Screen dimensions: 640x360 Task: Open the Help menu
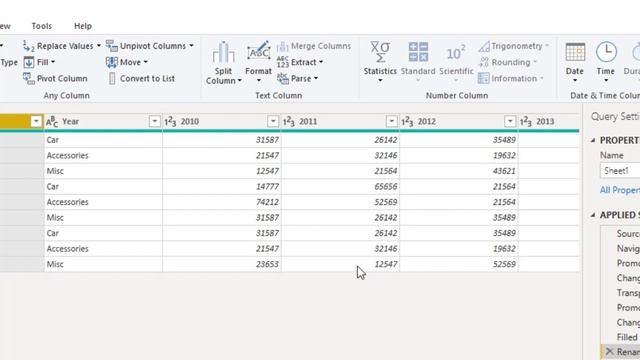83,26
